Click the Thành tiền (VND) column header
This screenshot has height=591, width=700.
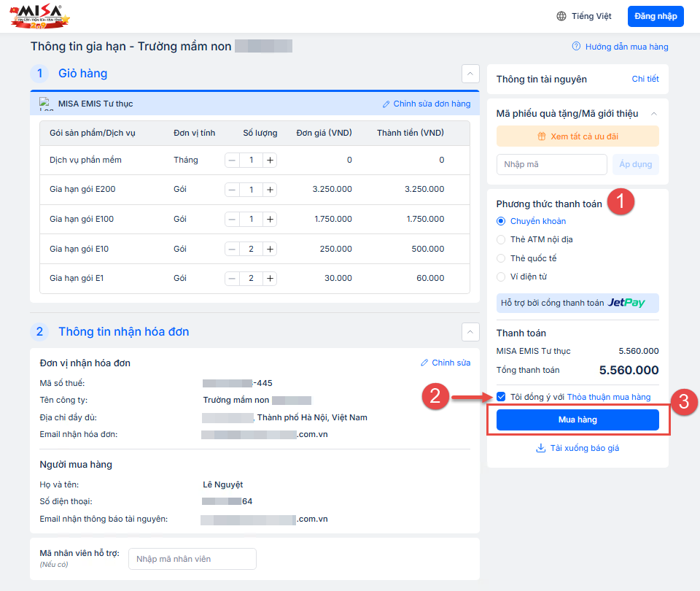(x=411, y=133)
